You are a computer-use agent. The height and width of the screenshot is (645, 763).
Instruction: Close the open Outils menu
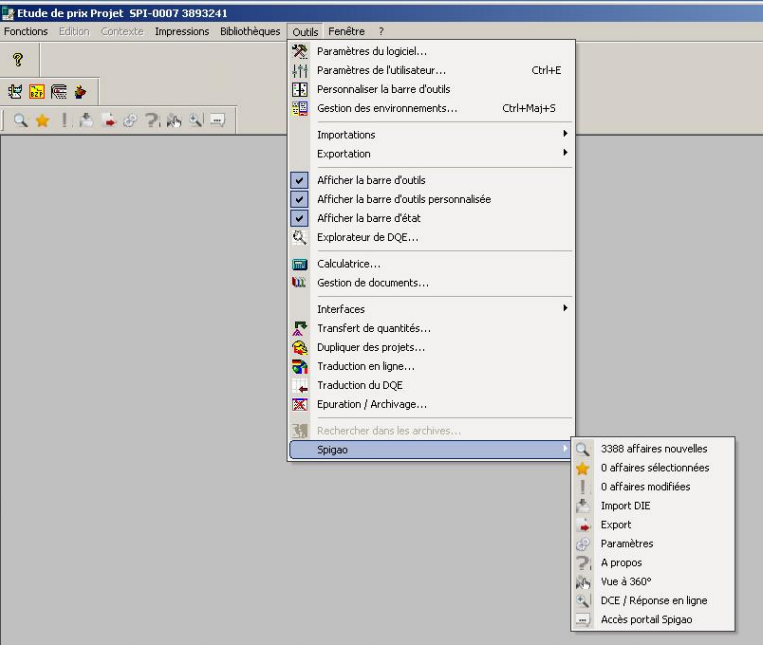pyautogui.click(x=305, y=32)
